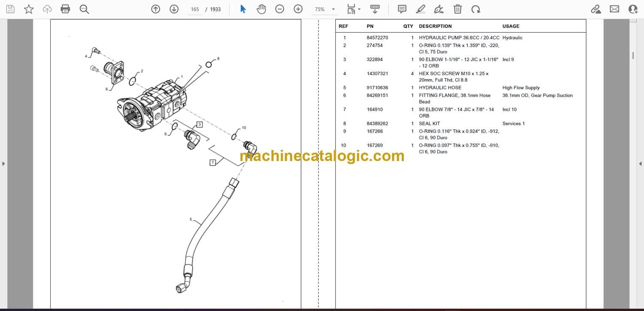Click the total page count 1933

pyautogui.click(x=215, y=9)
